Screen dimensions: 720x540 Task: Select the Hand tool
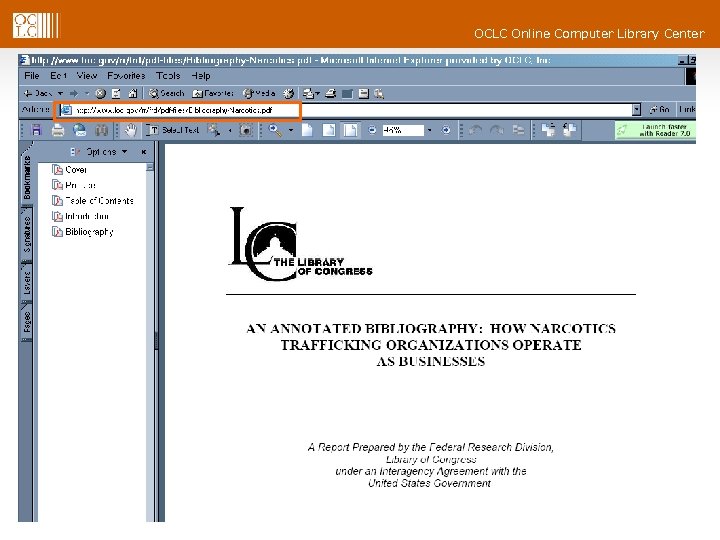[131, 130]
